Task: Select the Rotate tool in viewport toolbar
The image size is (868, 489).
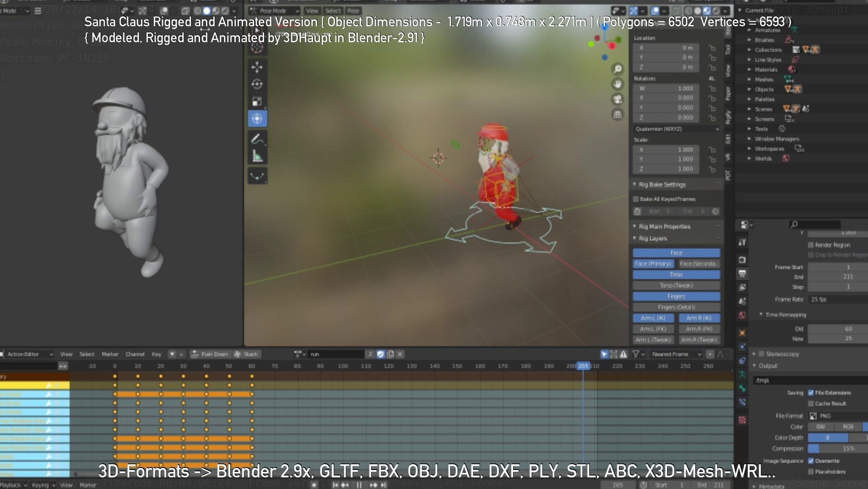Action: [257, 84]
